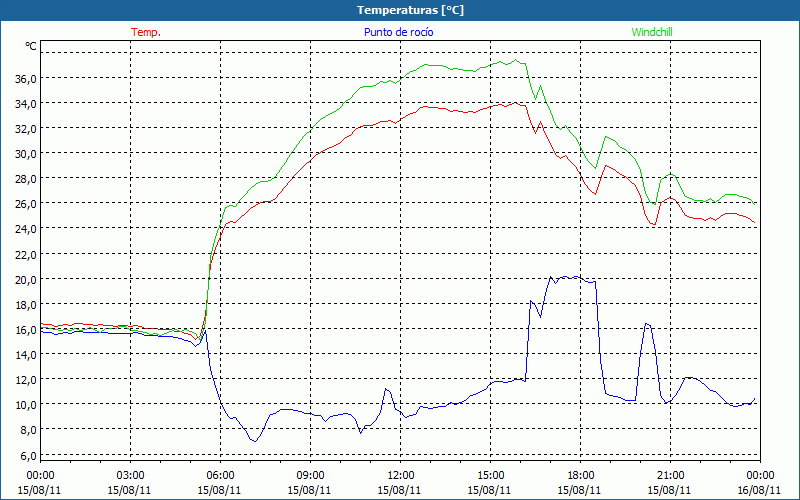The height and width of the screenshot is (500, 800).
Task: Click the 18,0 y-axis value
Action: [26, 305]
